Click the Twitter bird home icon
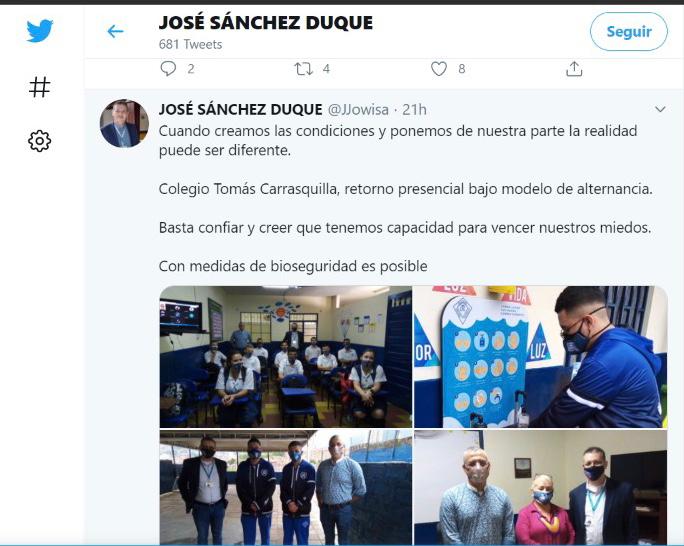Image resolution: width=684 pixels, height=546 pixels. 40,31
